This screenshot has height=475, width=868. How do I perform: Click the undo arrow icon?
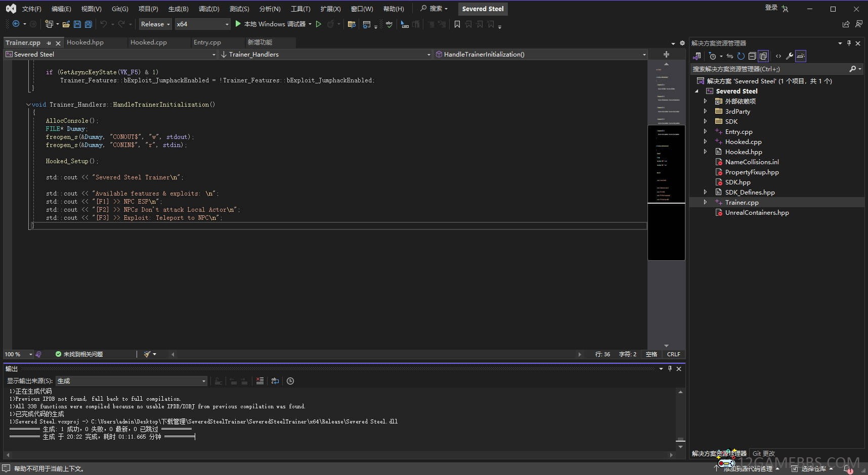tap(104, 24)
